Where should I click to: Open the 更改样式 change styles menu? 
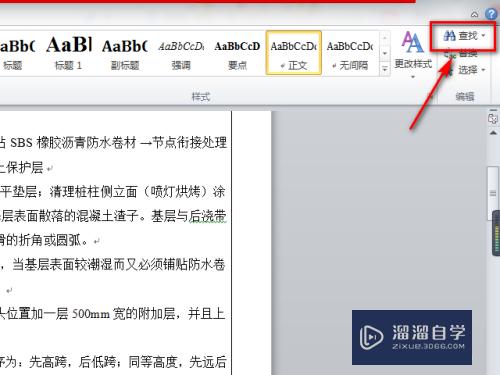pyautogui.click(x=413, y=55)
